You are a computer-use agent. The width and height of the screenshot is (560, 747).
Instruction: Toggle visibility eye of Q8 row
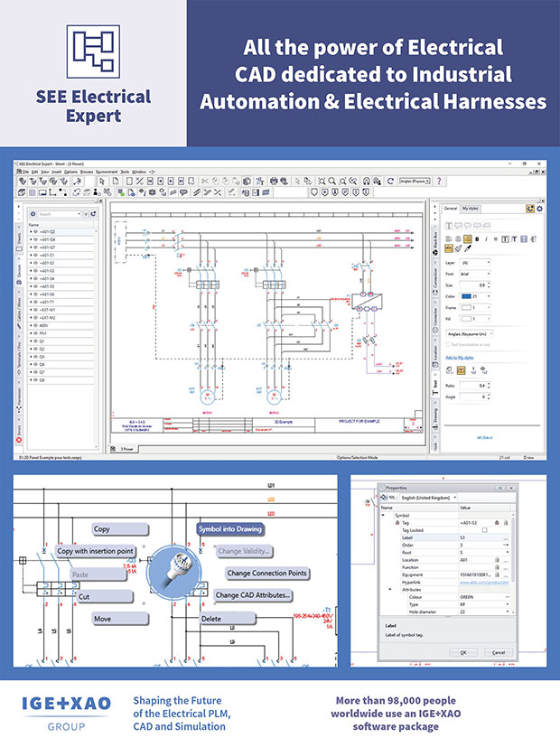click(36, 380)
